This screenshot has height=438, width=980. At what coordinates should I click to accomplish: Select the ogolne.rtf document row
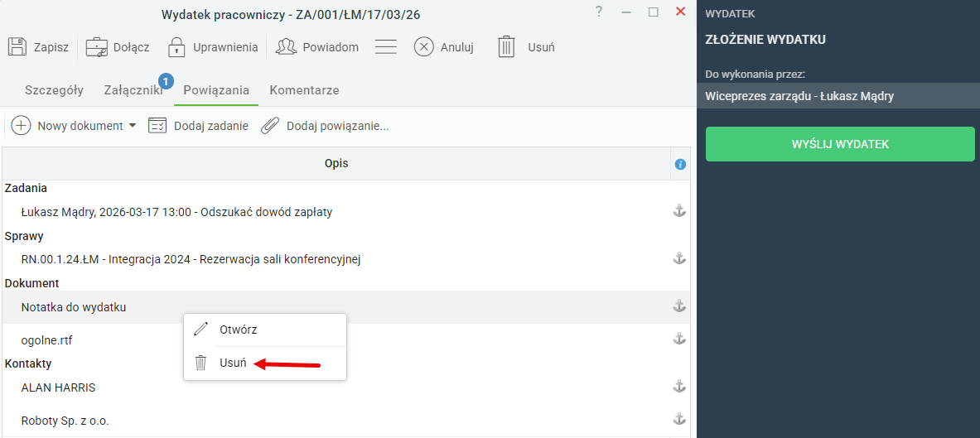(x=345, y=340)
